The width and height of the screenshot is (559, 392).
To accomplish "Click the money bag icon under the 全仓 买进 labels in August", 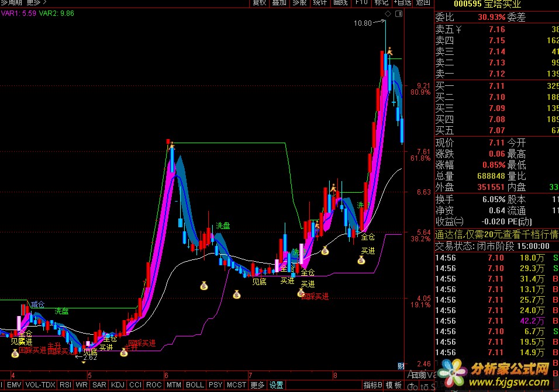I will [x=361, y=261].
